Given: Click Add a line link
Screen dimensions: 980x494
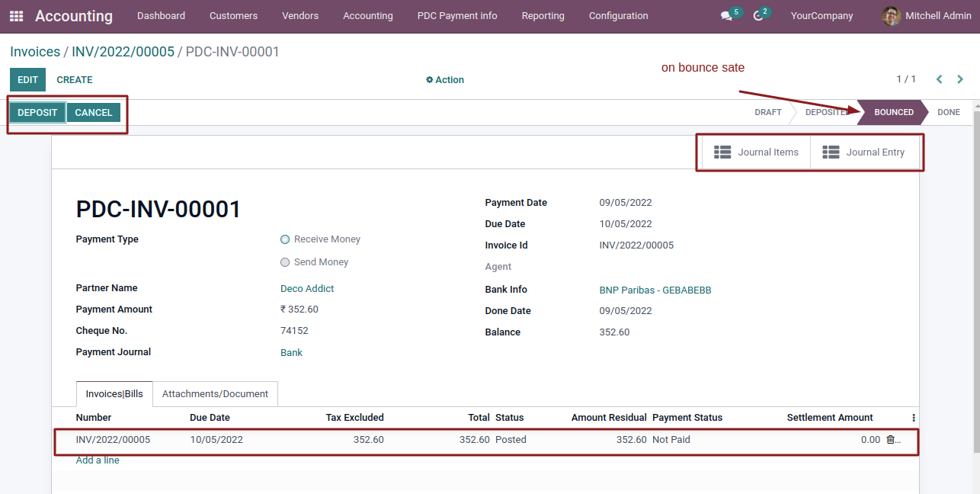Looking at the screenshot, I should coord(98,460).
